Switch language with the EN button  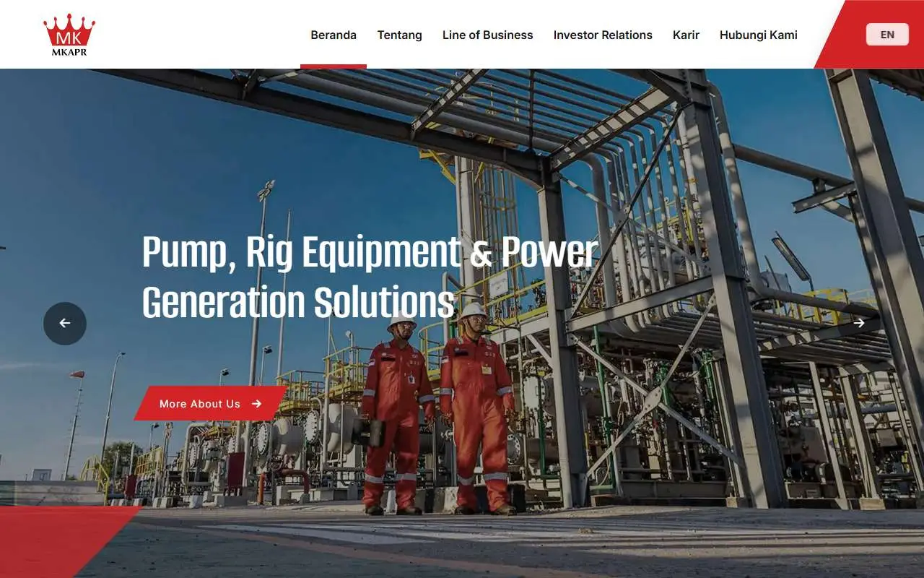(887, 35)
